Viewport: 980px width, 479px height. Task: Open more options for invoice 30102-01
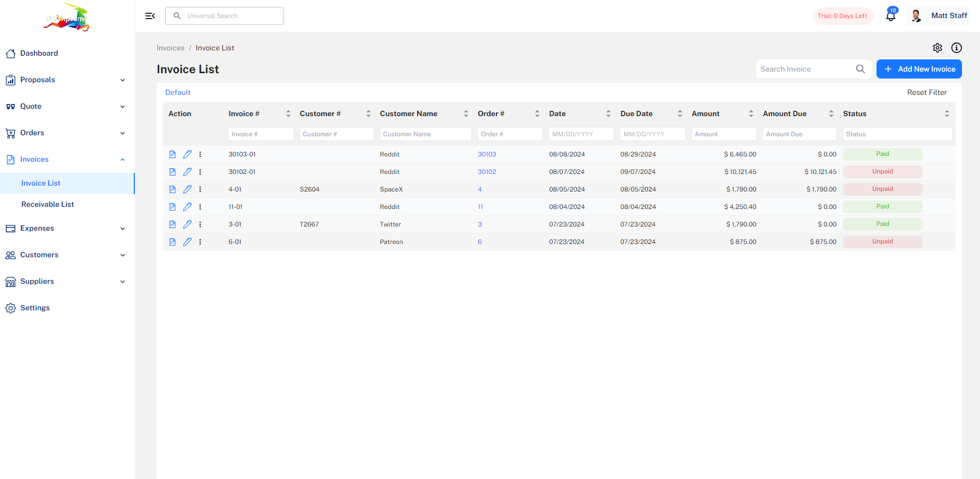tap(200, 172)
